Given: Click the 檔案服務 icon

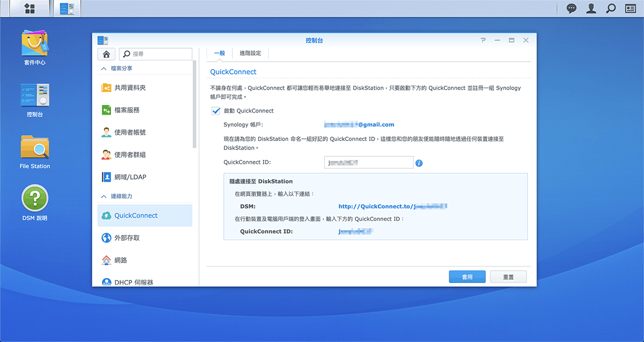Looking at the screenshot, I should 106,110.
